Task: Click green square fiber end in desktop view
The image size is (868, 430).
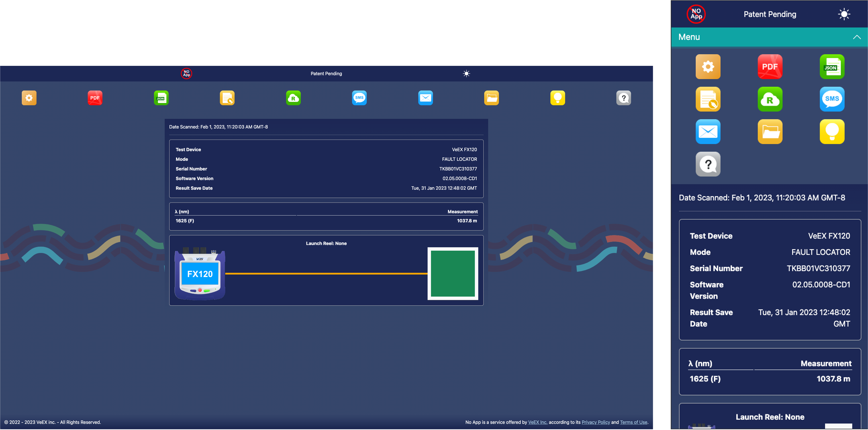Action: point(453,274)
